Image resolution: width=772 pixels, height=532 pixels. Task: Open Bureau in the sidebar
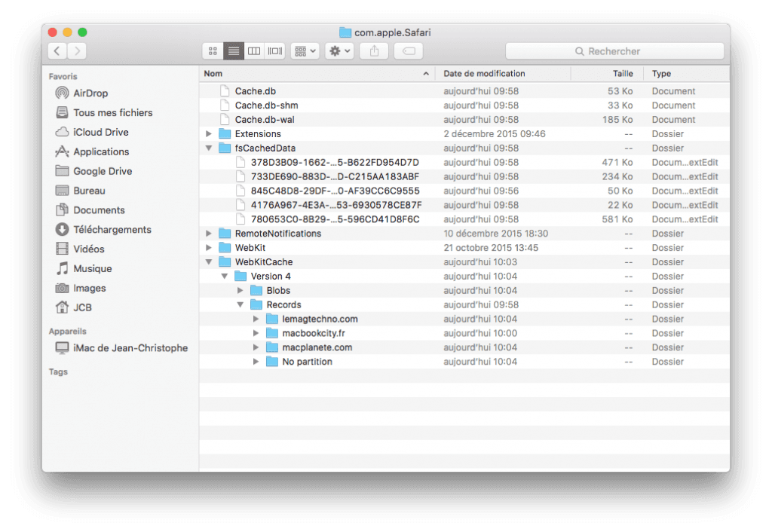coord(80,191)
